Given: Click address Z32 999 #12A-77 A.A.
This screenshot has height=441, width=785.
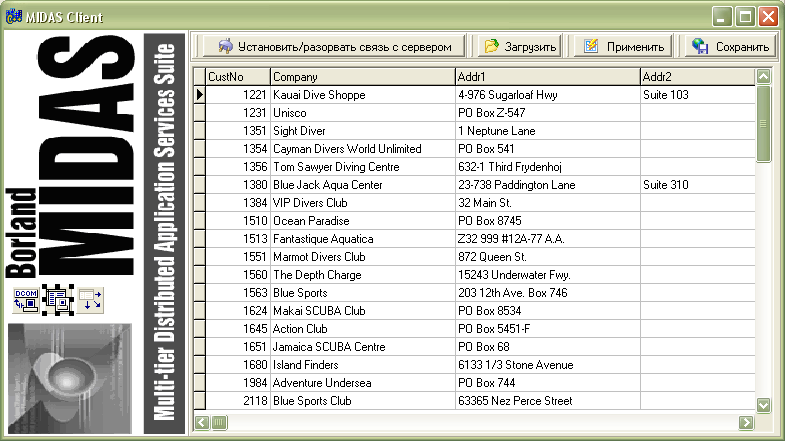Looking at the screenshot, I should (x=548, y=239).
